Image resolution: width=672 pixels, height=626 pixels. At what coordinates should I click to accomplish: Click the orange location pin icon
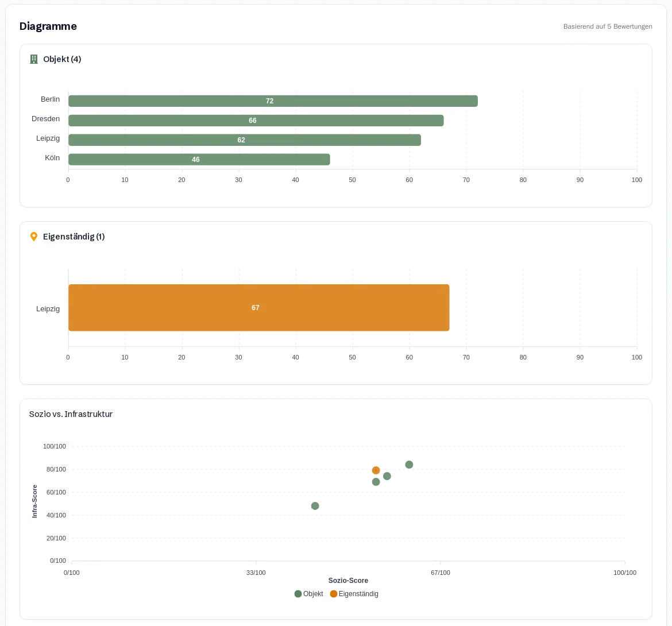(34, 237)
